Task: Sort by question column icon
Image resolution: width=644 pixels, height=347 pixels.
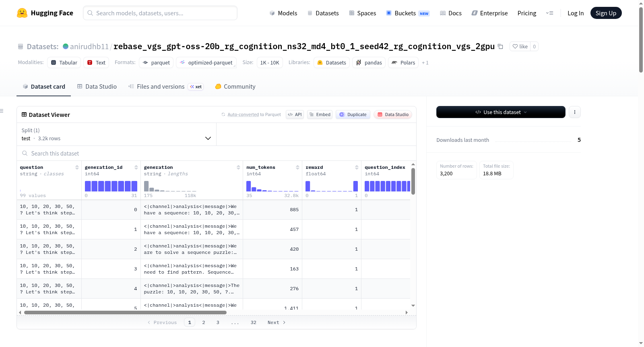Action: pos(77,167)
